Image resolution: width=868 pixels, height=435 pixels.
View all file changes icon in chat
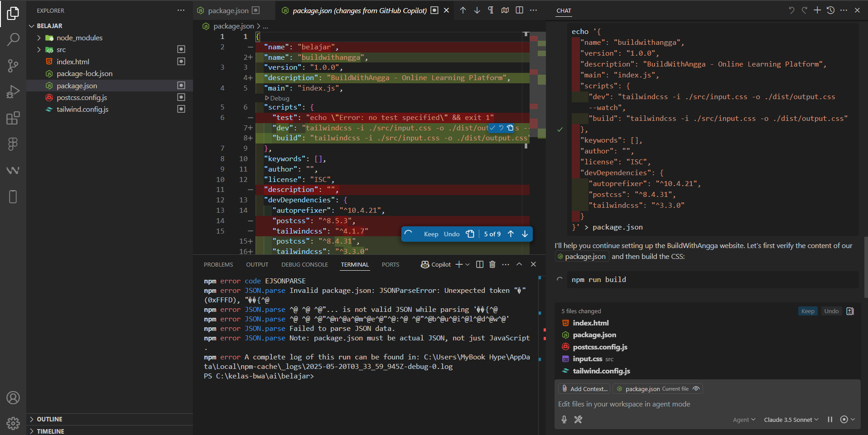(x=850, y=311)
